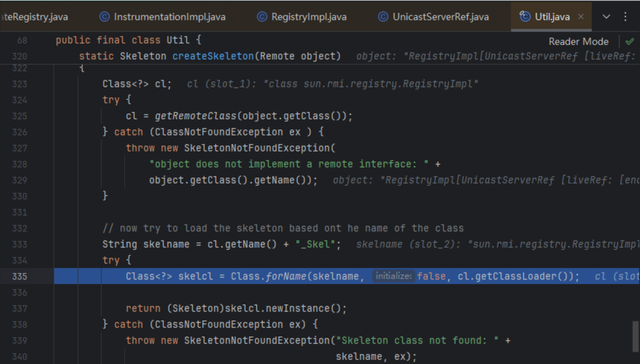Image resolution: width=640 pixels, height=364 pixels.
Task: Click the class icon on InstrumentationImpl.java tab
Action: click(x=104, y=17)
